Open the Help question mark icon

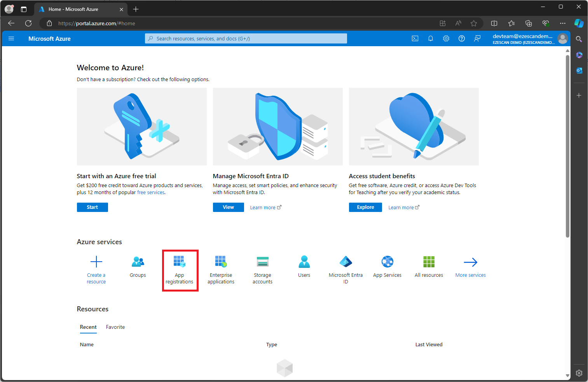point(462,38)
